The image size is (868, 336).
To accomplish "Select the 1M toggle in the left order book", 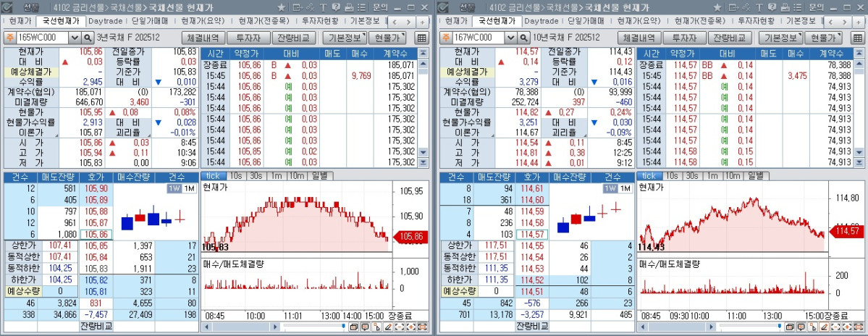I will coord(188,188).
